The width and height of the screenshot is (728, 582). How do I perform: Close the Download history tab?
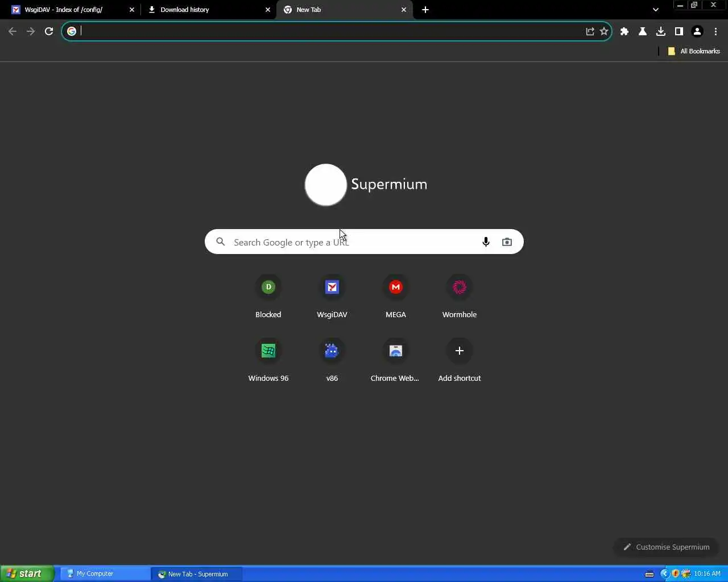tap(268, 10)
